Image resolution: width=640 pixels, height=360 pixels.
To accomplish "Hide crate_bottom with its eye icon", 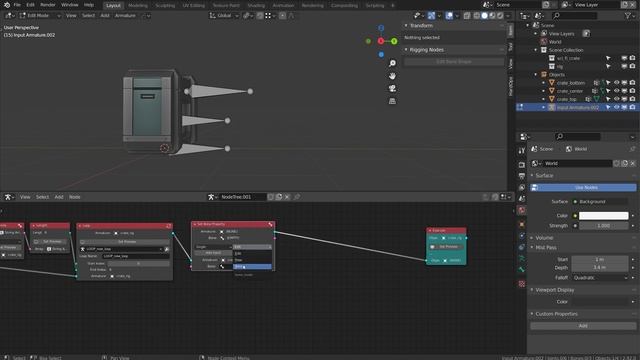I will coord(616,83).
